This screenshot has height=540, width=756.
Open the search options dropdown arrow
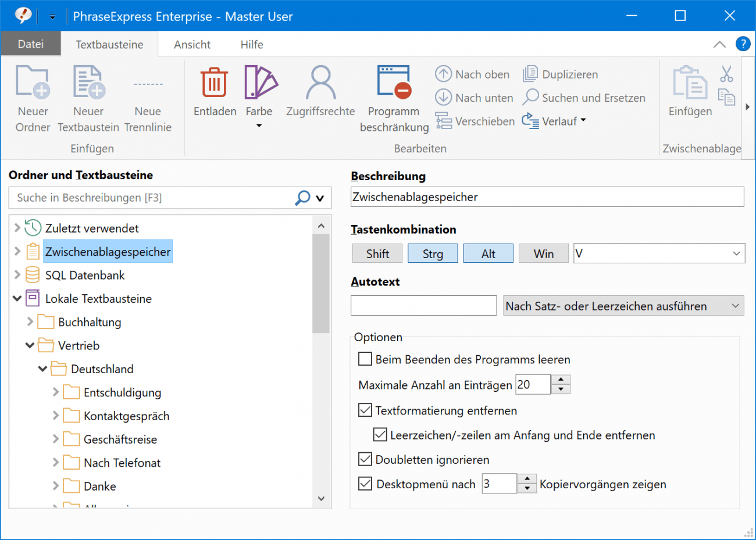pyautogui.click(x=320, y=198)
